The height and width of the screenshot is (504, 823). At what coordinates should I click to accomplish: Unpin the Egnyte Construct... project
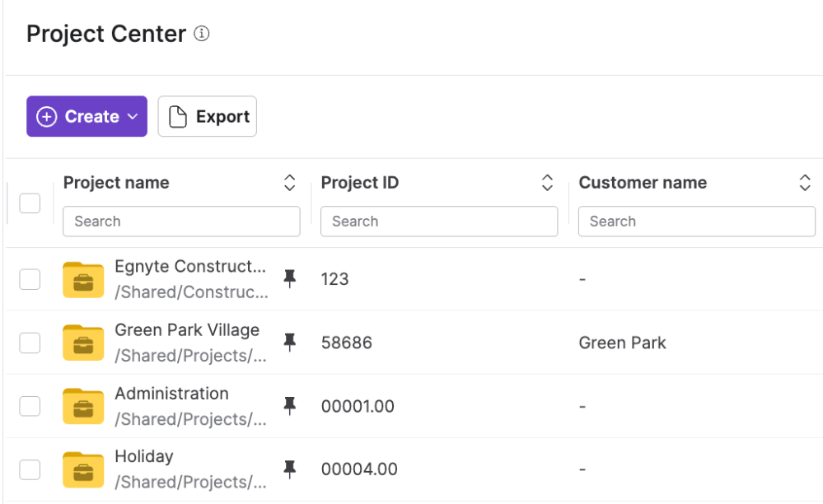[x=289, y=278]
